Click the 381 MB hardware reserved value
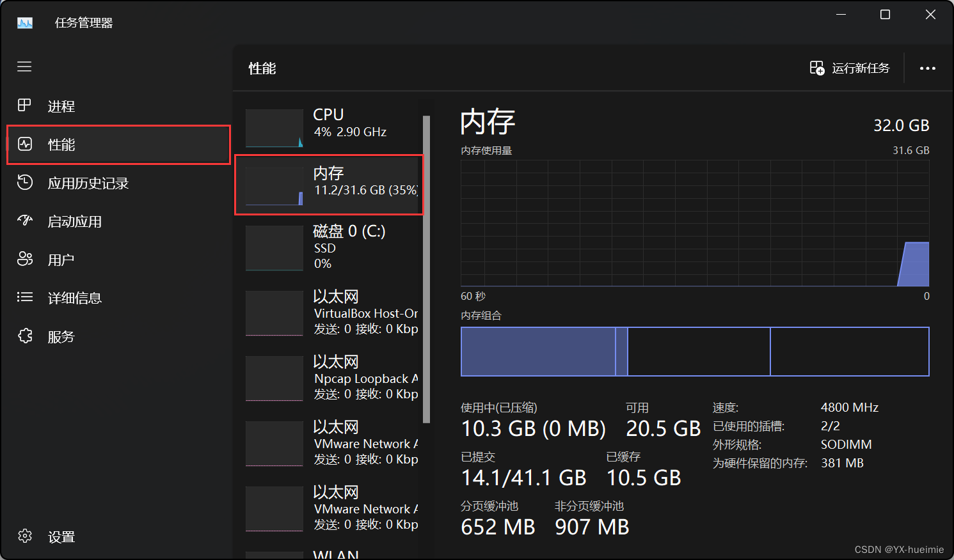The image size is (954, 560). pos(842,463)
